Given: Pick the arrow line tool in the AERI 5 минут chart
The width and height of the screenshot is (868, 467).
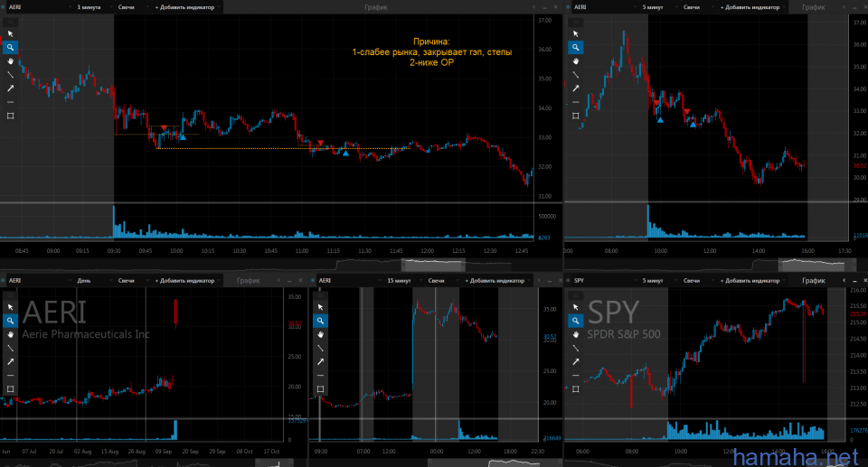Looking at the screenshot, I should click(x=576, y=89).
